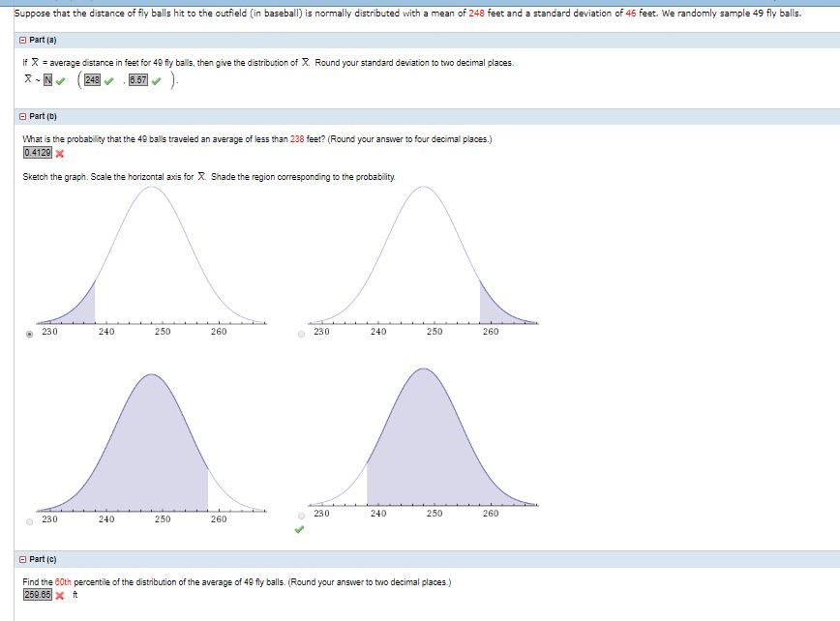Click the Part (c) header label
The image size is (840, 621).
point(43,559)
